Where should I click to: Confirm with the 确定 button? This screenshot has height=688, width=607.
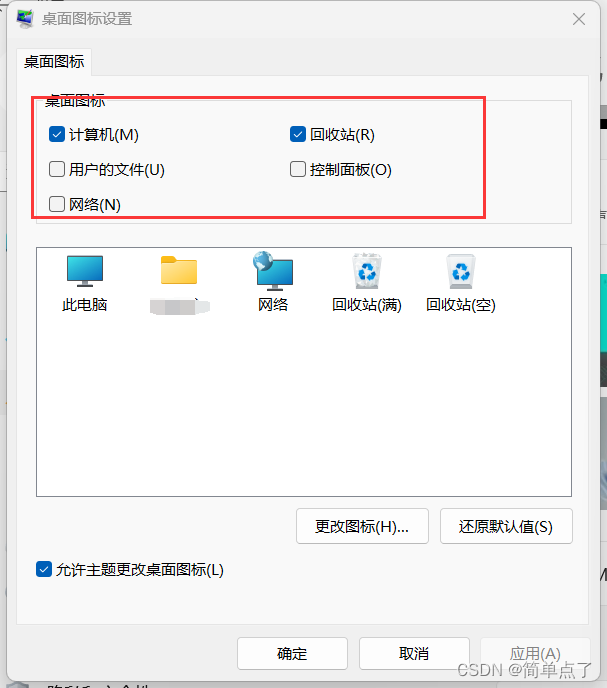(x=292, y=653)
